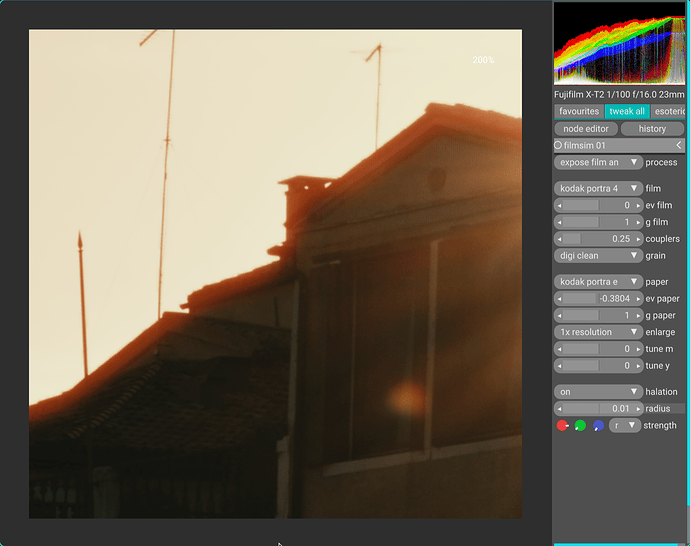Image resolution: width=690 pixels, height=546 pixels.
Task: Click the red strength knob
Action: [562, 425]
